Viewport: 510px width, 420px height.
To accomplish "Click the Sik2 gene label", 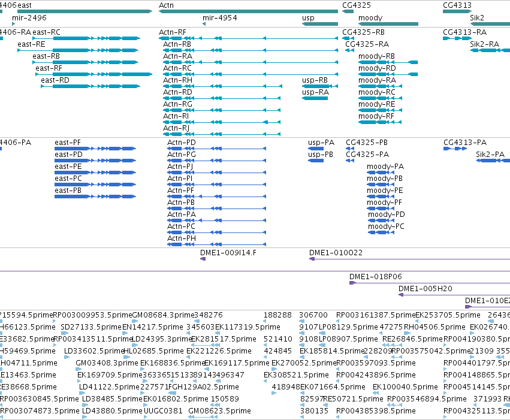I will point(477,17).
